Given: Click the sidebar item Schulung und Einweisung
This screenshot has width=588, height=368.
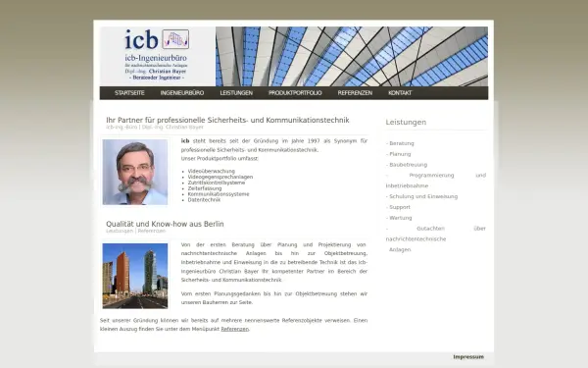Looking at the screenshot, I should (421, 196).
